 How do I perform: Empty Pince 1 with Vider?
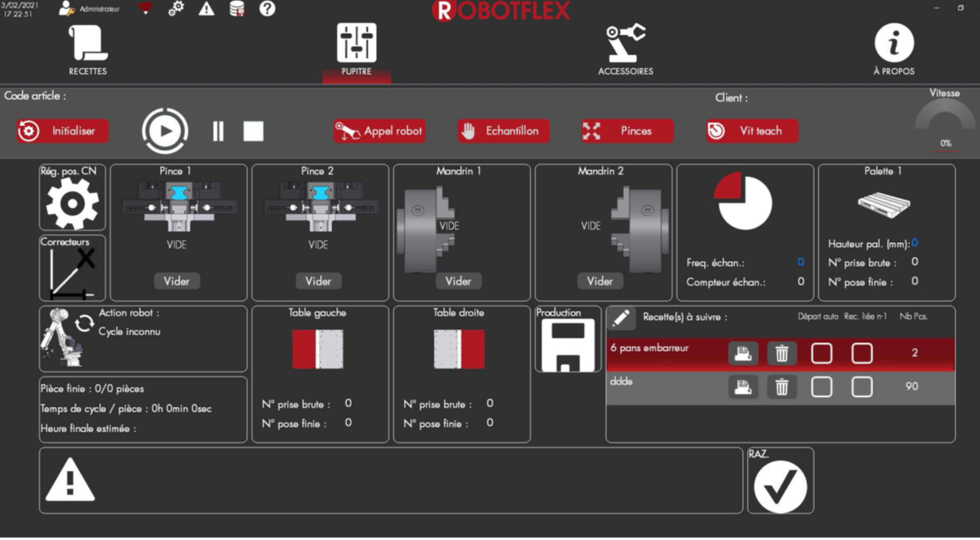[x=176, y=282]
